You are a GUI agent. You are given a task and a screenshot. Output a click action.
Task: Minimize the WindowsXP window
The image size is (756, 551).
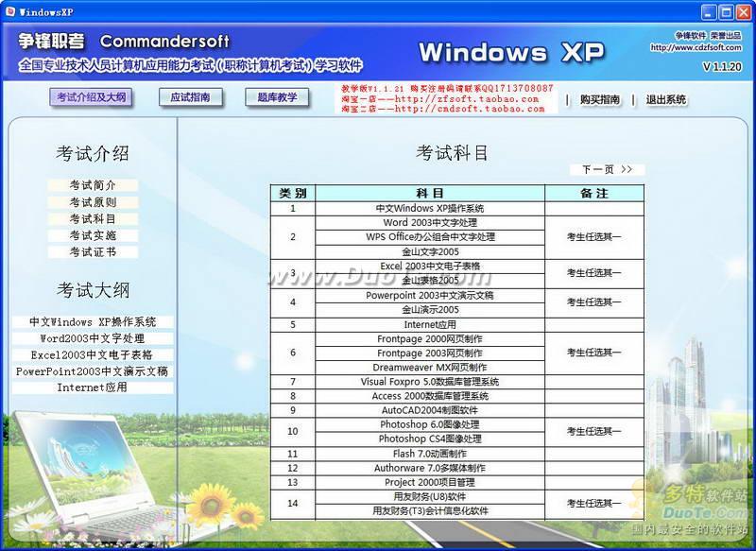click(x=709, y=12)
